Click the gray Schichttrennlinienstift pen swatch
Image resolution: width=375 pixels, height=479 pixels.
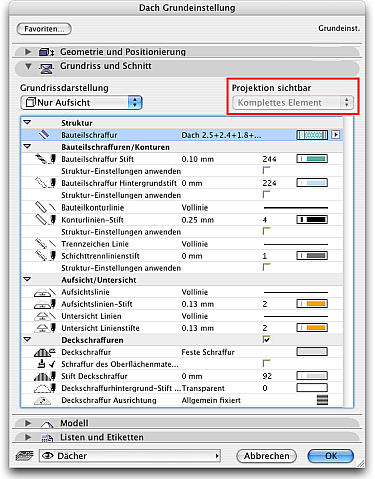point(312,256)
